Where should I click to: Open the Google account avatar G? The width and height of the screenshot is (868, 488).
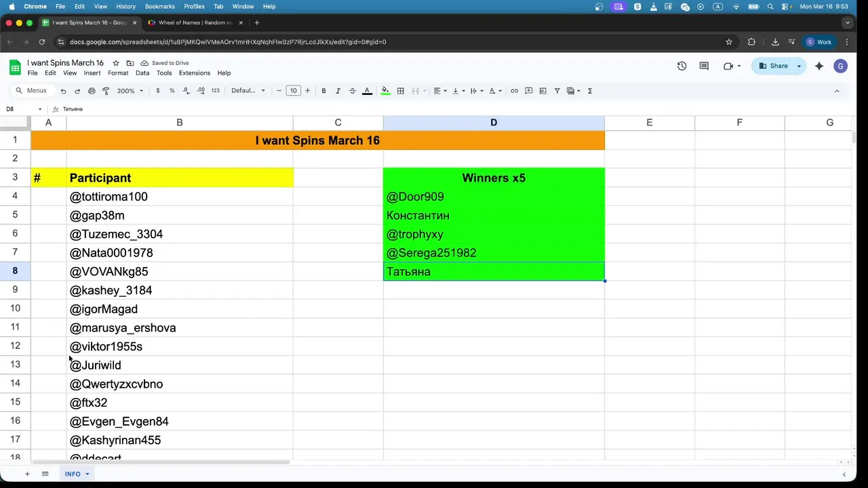pos(840,66)
